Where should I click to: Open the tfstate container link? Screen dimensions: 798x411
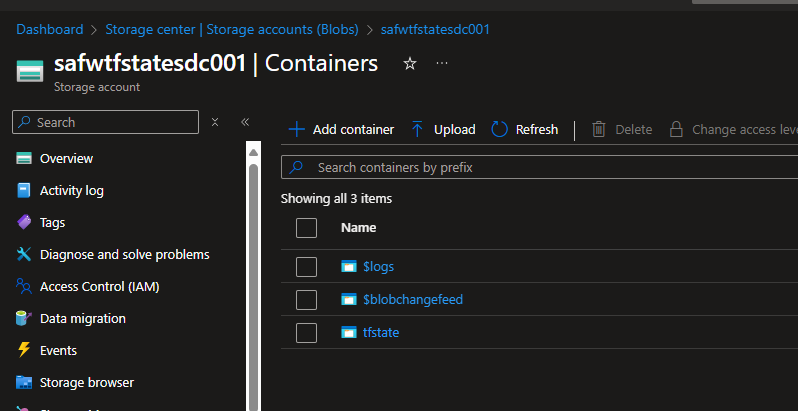pos(380,332)
